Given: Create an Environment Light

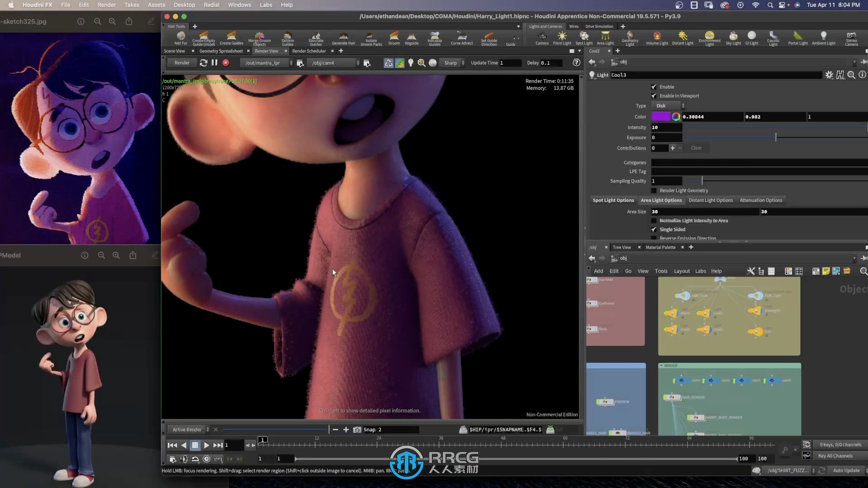Looking at the screenshot, I should click(710, 38).
